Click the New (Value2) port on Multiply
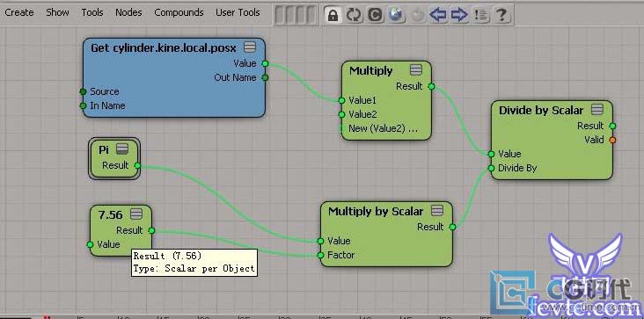Screen dimensions: 644x319 (x=341, y=128)
